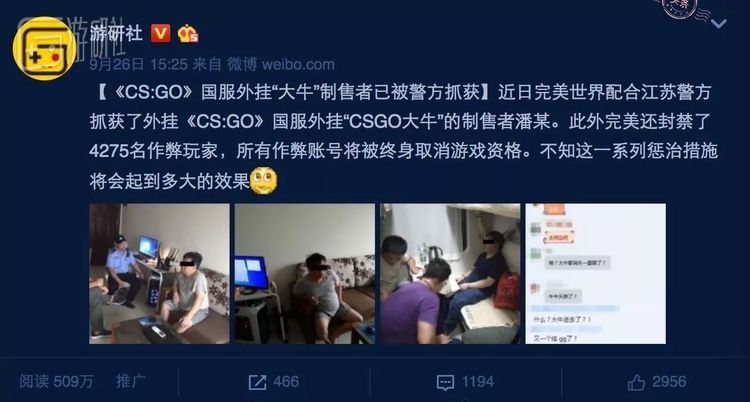Click the 推广 promote button
The image size is (750, 402).
coord(131,381)
